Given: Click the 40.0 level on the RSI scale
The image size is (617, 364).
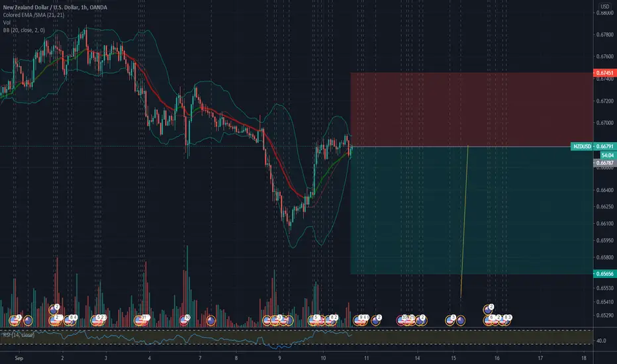Looking at the screenshot, I should point(601,341).
